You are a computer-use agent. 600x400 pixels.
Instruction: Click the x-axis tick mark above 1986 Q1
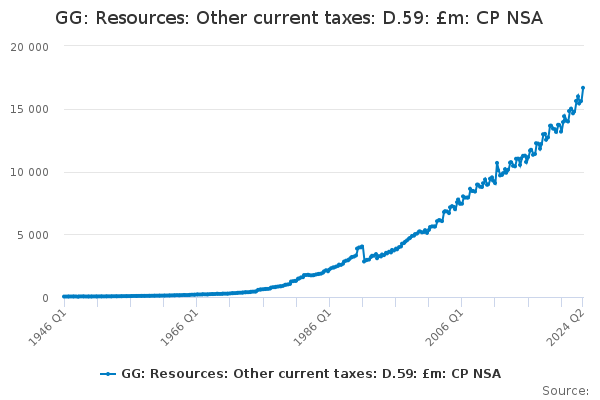(x=329, y=302)
